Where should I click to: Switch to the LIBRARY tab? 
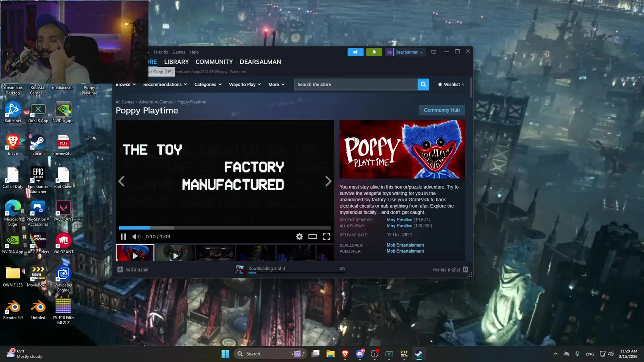click(x=176, y=62)
